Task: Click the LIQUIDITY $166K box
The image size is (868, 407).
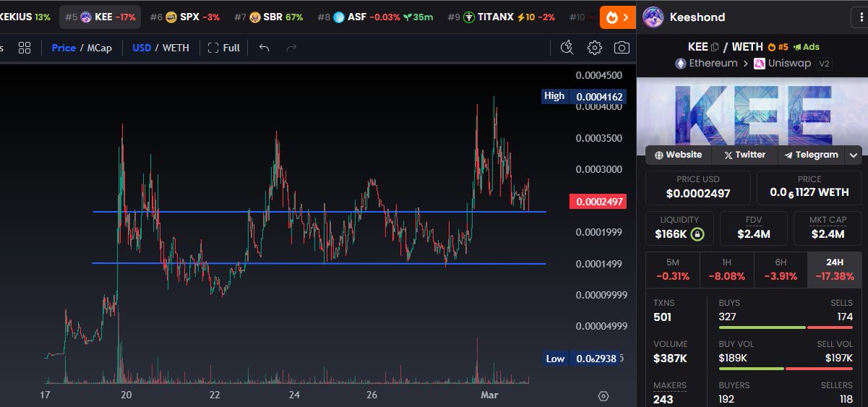Action: 680,228
